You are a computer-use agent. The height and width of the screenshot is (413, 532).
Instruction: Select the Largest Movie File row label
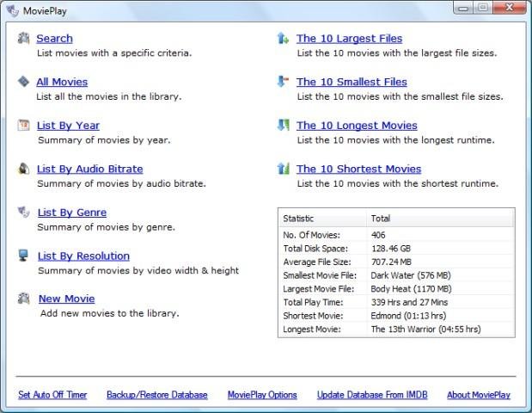(x=319, y=289)
